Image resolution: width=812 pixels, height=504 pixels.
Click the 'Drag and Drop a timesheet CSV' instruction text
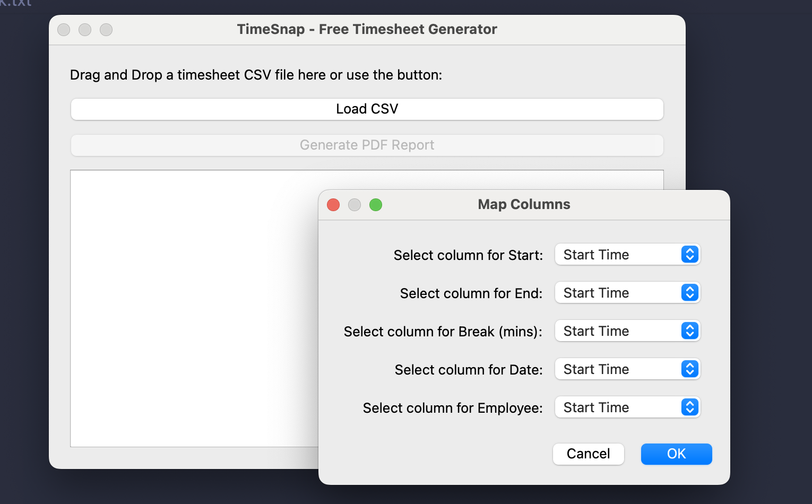coord(256,75)
